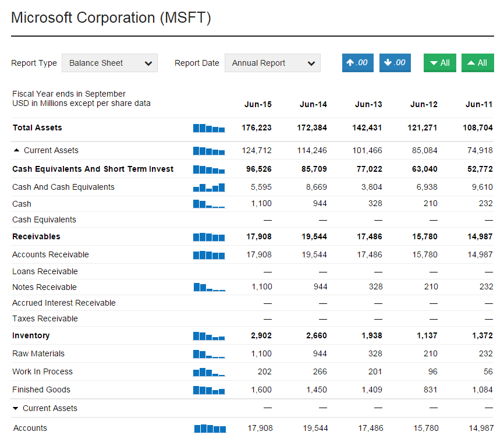Click the Inventory sparkline bar chart
Image resolution: width=504 pixels, height=439 pixels.
click(x=209, y=336)
